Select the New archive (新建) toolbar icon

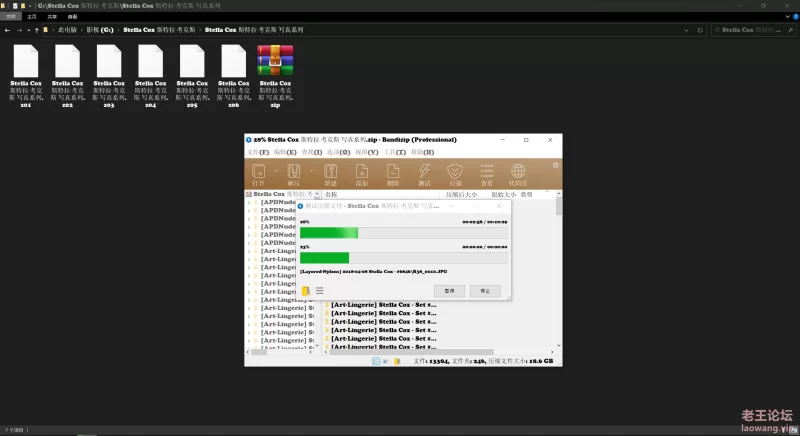pyautogui.click(x=331, y=174)
